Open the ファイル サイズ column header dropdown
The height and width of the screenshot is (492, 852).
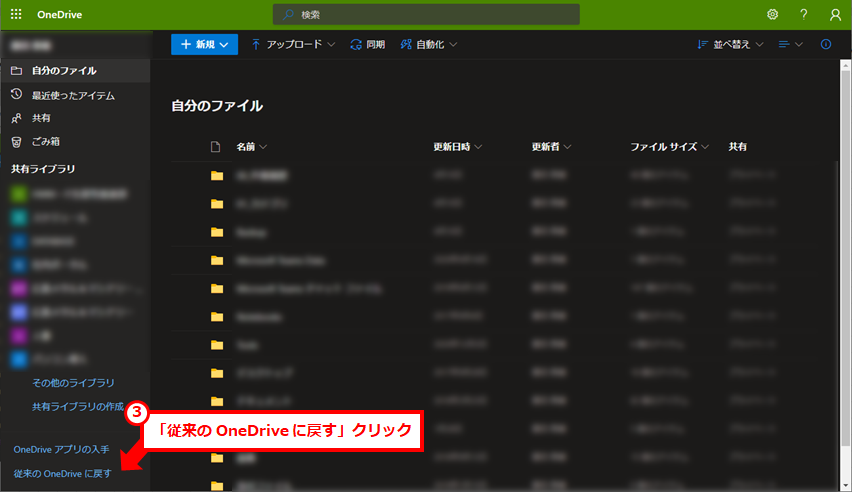[x=669, y=147]
